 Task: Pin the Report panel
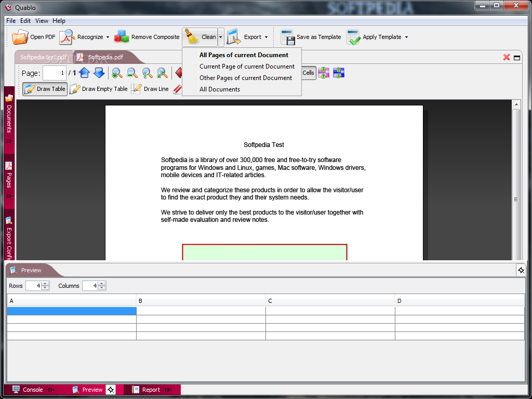coord(168,390)
